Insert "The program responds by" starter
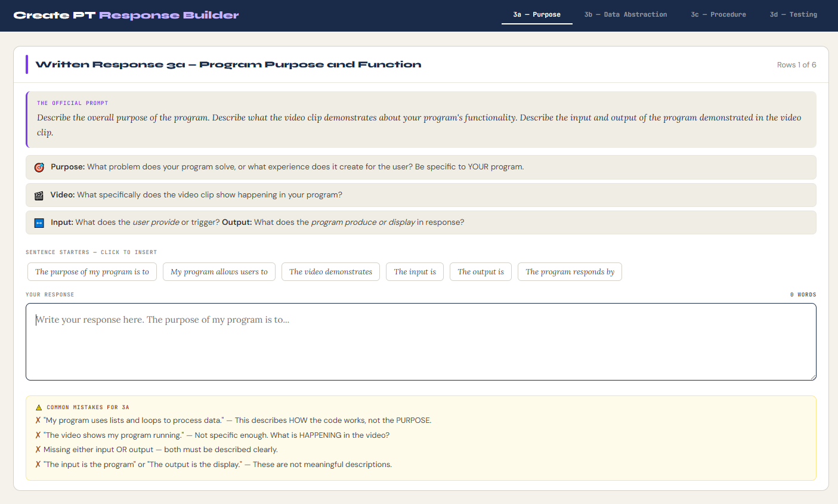838x504 pixels. point(570,272)
